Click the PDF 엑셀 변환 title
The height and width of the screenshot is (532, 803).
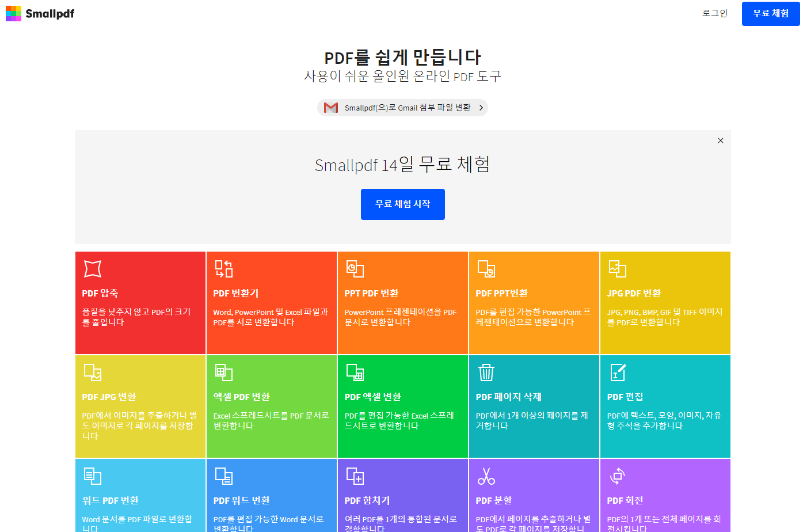click(373, 397)
